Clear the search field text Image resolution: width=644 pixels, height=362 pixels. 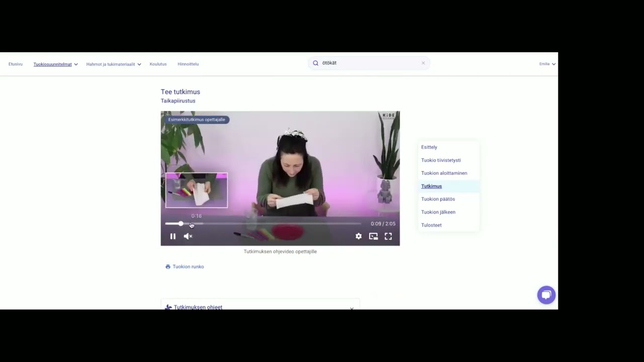[423, 63]
